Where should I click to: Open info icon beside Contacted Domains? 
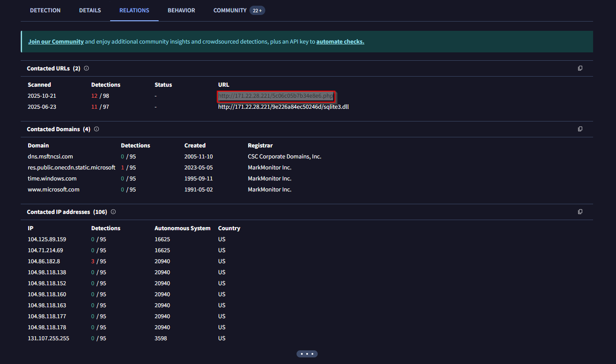tap(96, 129)
